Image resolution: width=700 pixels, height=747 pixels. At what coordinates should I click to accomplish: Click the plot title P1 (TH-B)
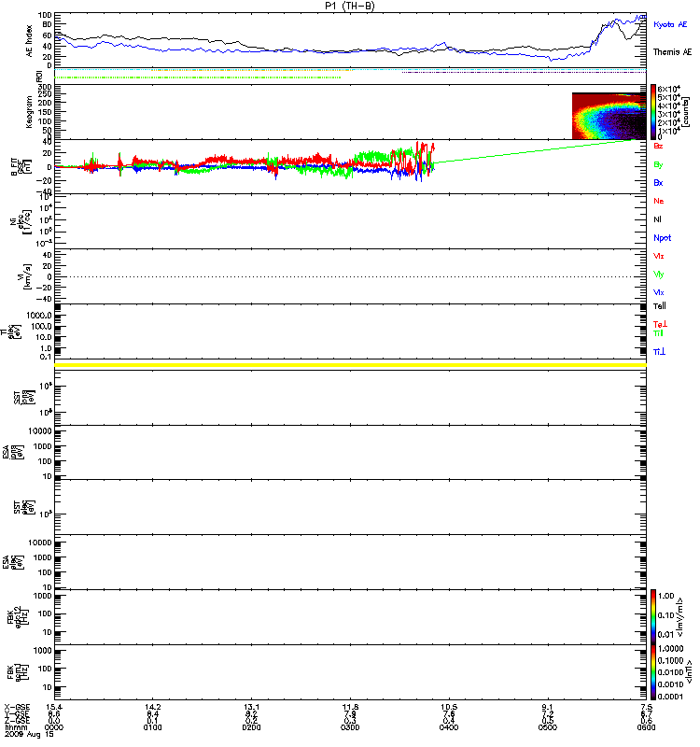(x=350, y=6)
